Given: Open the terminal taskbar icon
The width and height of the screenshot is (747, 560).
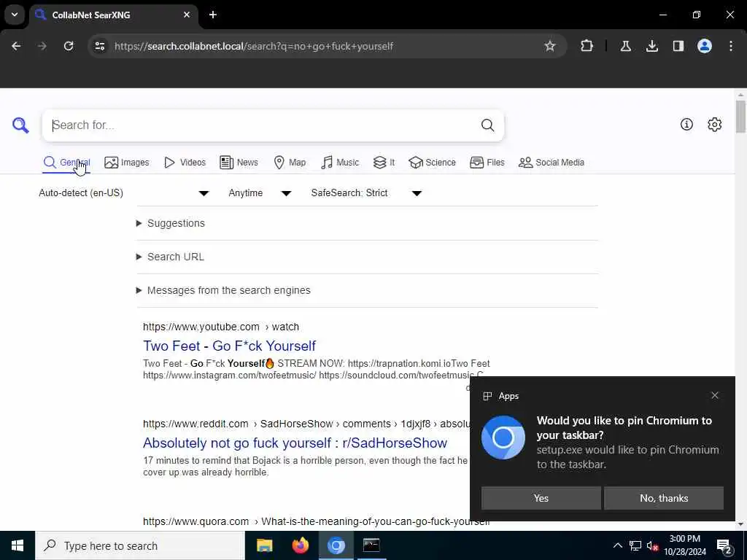Looking at the screenshot, I should pyautogui.click(x=371, y=545).
